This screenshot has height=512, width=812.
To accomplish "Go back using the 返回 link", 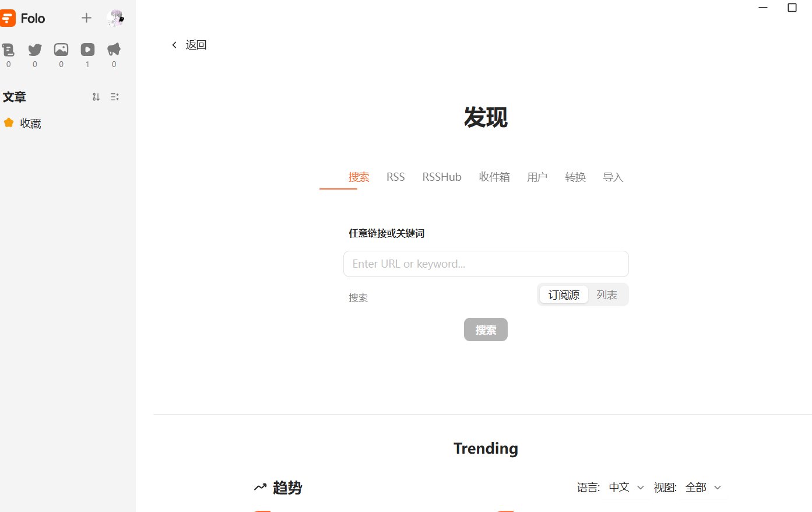I will click(189, 45).
